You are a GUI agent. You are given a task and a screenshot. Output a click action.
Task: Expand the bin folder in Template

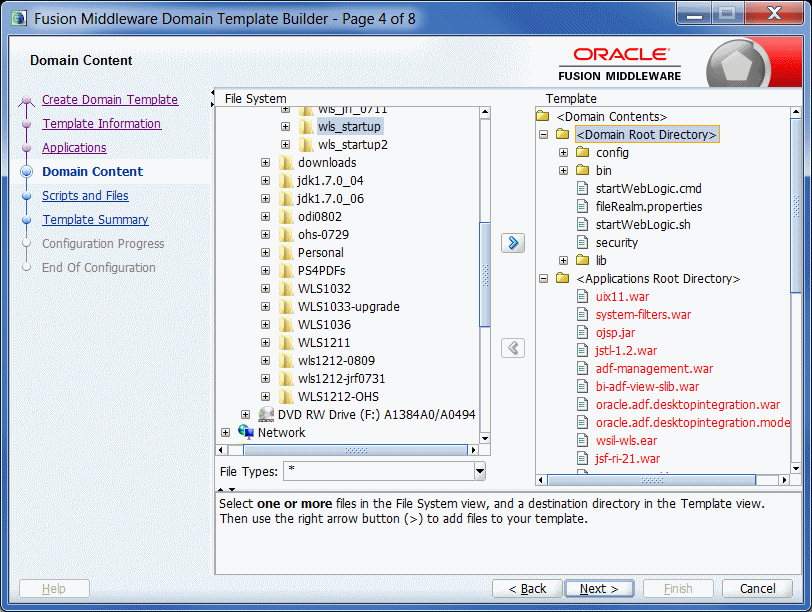click(x=563, y=170)
